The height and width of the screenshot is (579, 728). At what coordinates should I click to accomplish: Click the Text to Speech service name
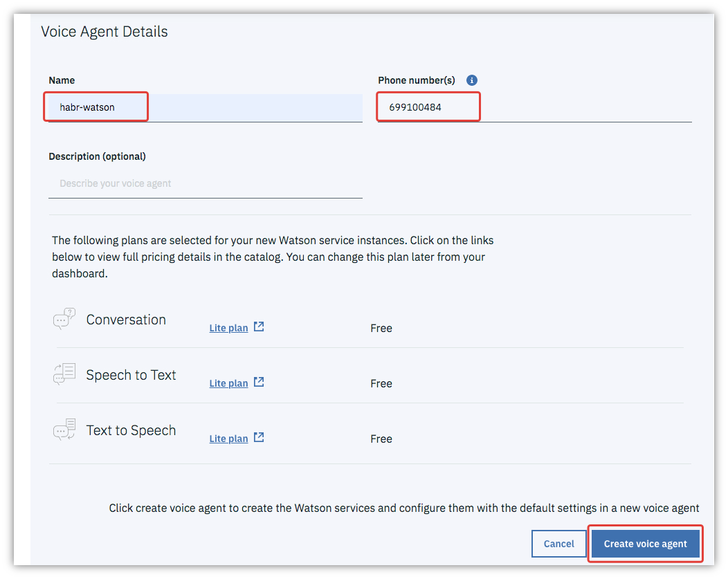click(x=131, y=430)
